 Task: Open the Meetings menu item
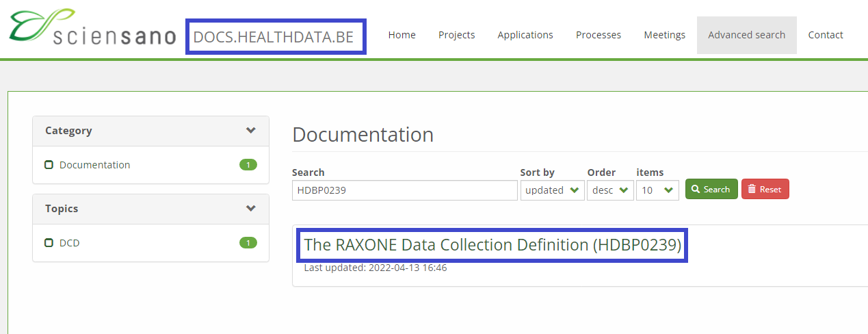click(664, 35)
